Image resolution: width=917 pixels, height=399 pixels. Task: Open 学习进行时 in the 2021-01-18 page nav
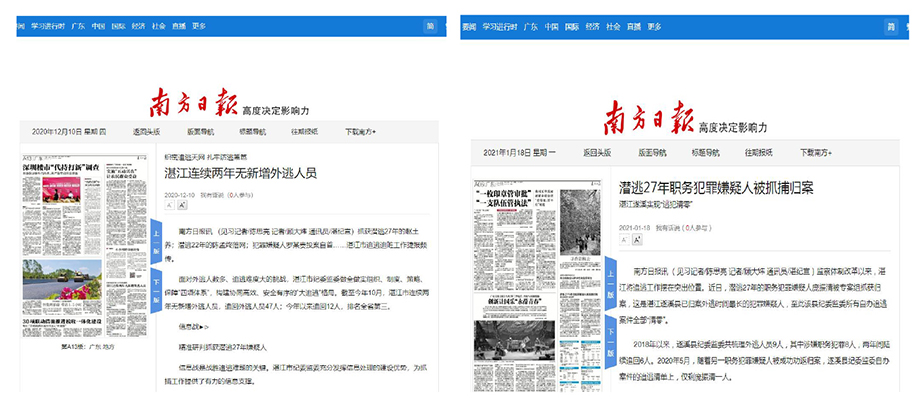pos(500,27)
